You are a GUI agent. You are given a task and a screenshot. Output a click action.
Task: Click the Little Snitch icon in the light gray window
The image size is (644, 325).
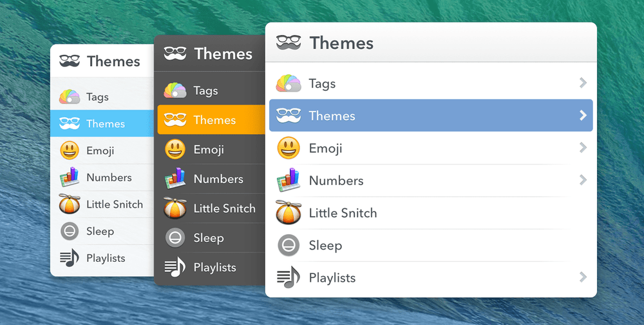coord(70,204)
